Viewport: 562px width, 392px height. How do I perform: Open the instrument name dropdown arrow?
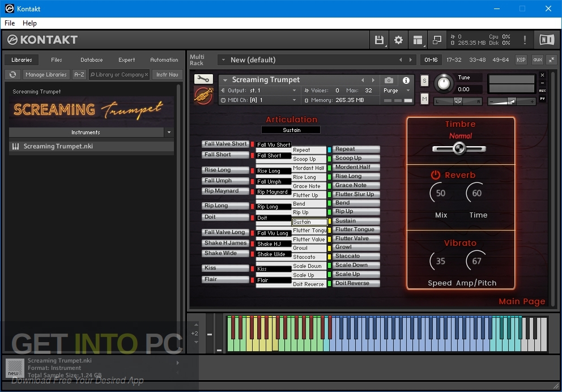point(225,80)
